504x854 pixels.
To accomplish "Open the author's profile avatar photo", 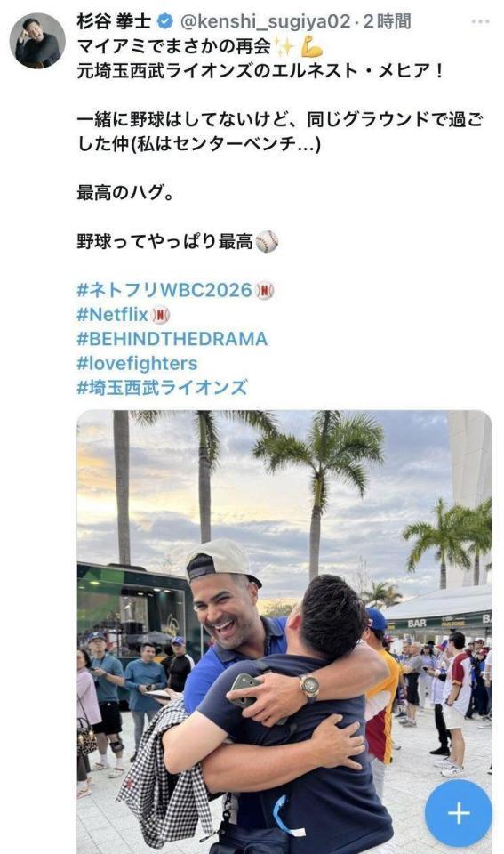I will coord(37,42).
